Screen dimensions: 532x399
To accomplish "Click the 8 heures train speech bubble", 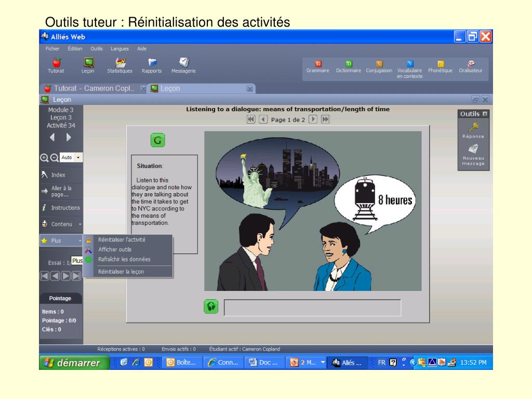I will [x=375, y=204].
